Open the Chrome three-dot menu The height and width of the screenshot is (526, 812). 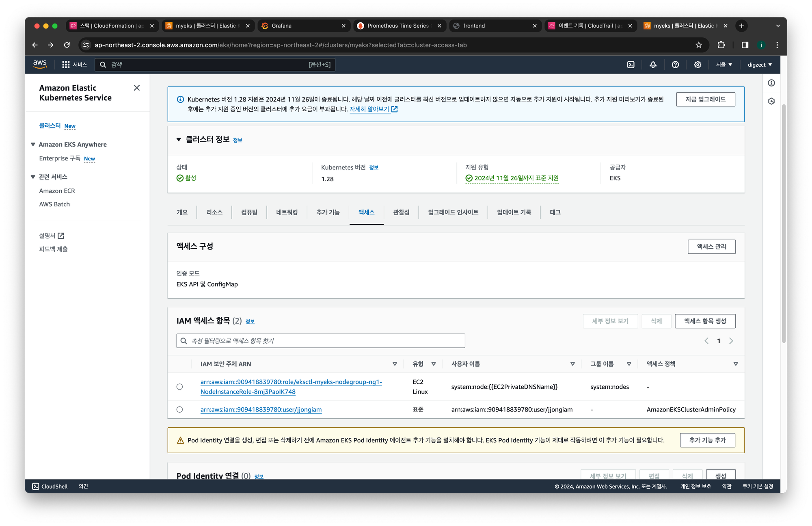pos(777,45)
